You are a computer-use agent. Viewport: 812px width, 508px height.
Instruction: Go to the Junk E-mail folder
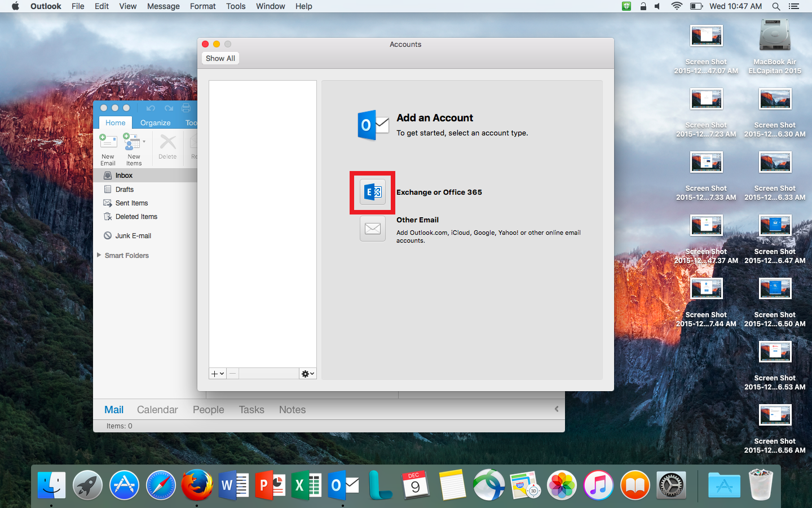(133, 236)
